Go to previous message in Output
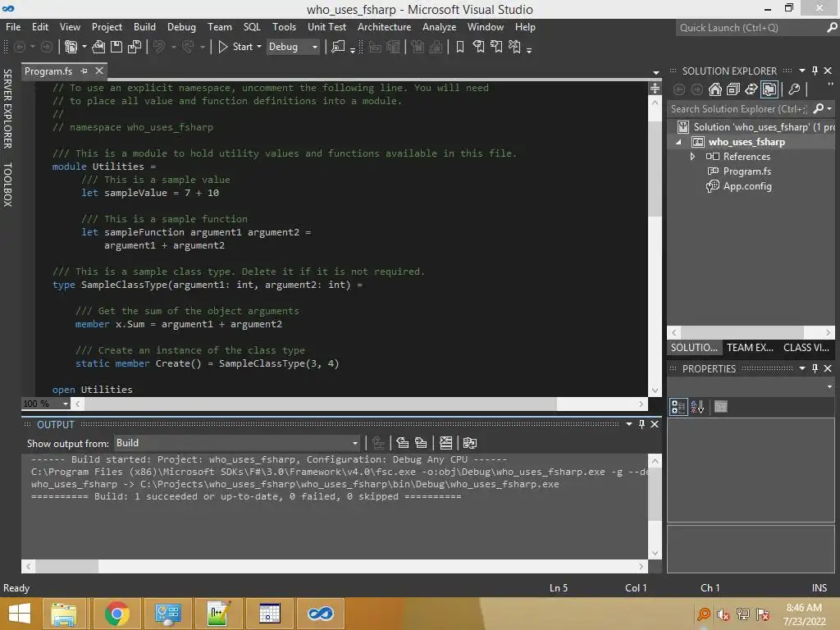Viewport: 840px width, 630px height. tap(402, 443)
